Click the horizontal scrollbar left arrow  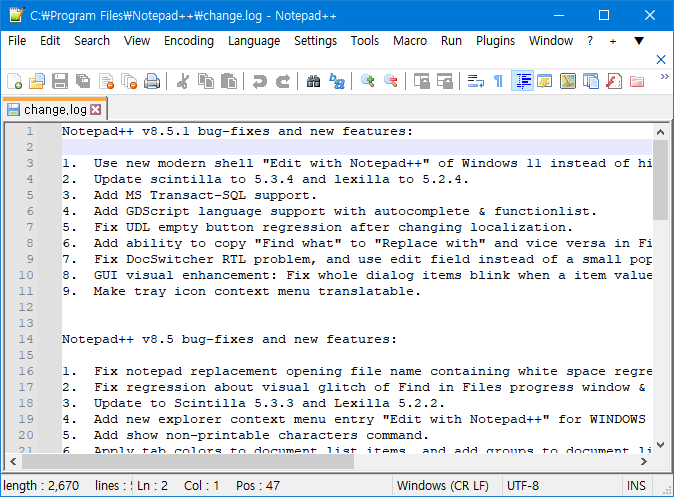13,461
